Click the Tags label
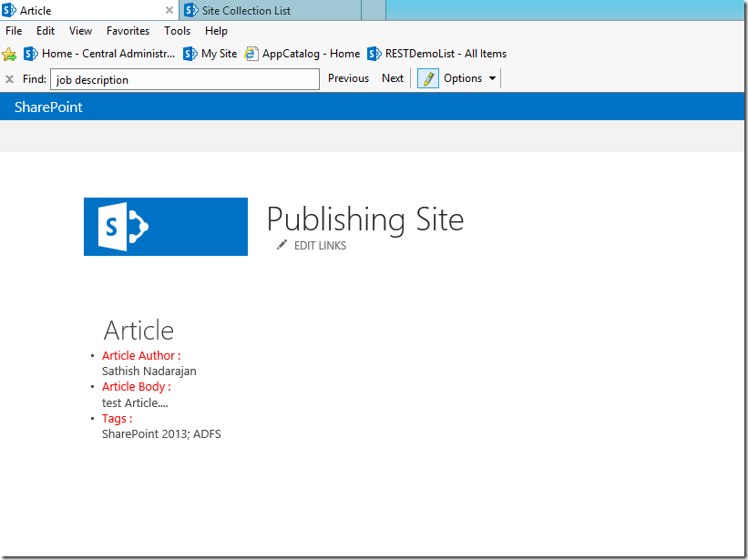 tap(117, 419)
